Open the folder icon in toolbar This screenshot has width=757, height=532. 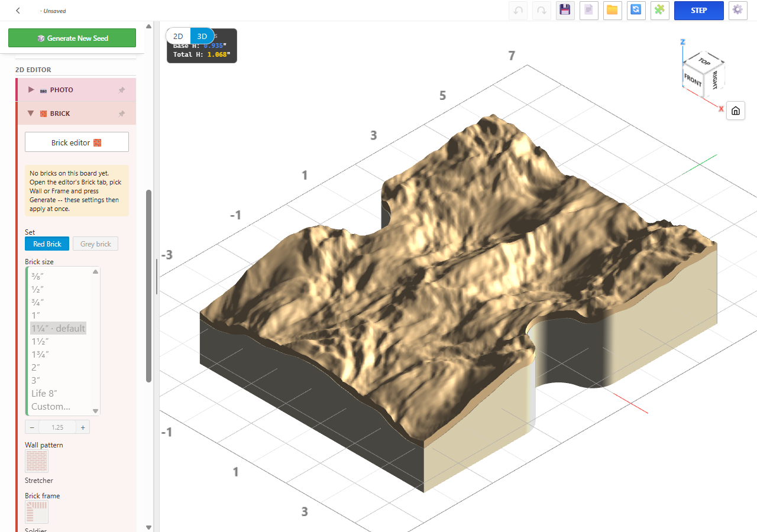[x=613, y=10]
